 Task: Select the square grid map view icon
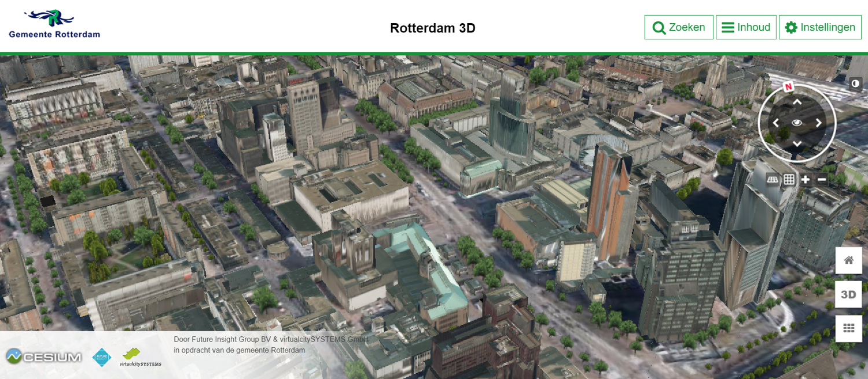coord(789,179)
